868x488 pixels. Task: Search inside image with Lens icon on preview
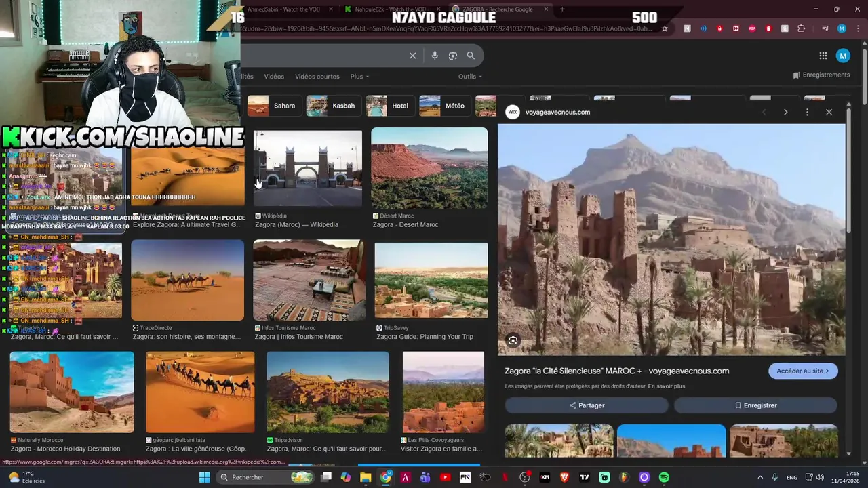(x=513, y=341)
